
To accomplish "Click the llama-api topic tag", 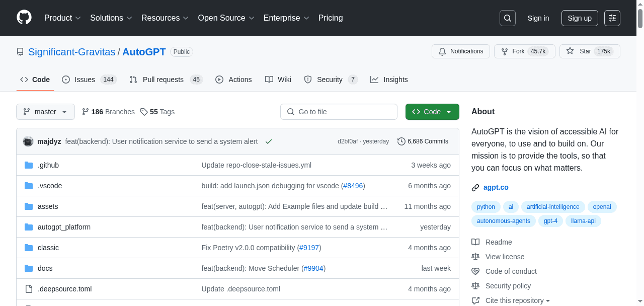I will tap(584, 221).
